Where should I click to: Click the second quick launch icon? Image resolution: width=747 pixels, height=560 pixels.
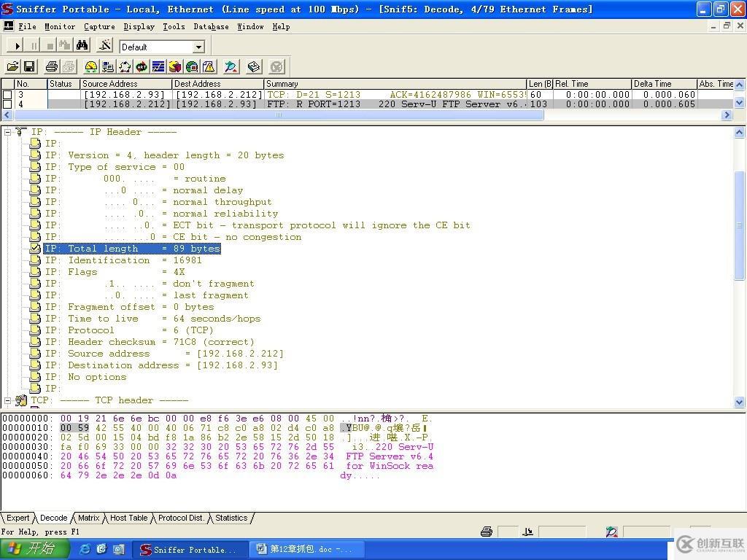click(101, 549)
